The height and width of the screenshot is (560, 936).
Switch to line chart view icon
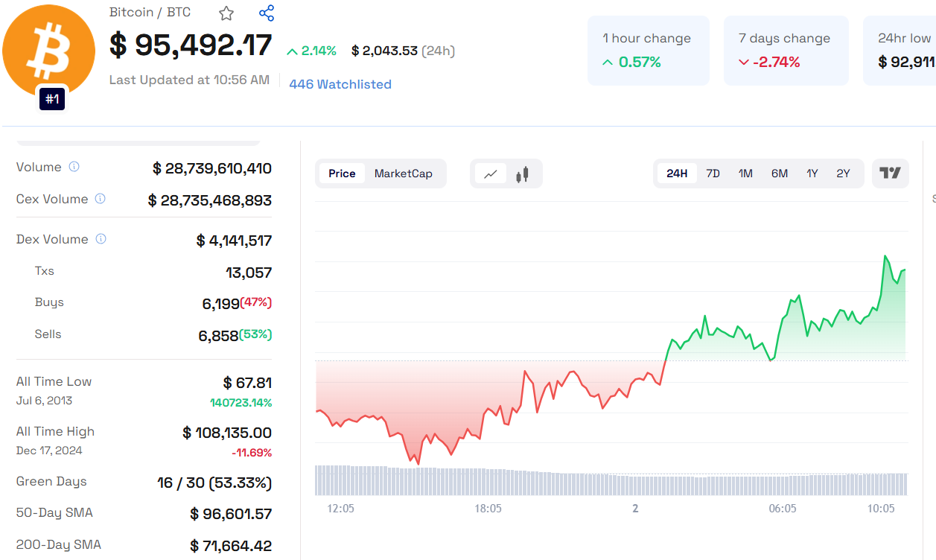click(x=490, y=174)
